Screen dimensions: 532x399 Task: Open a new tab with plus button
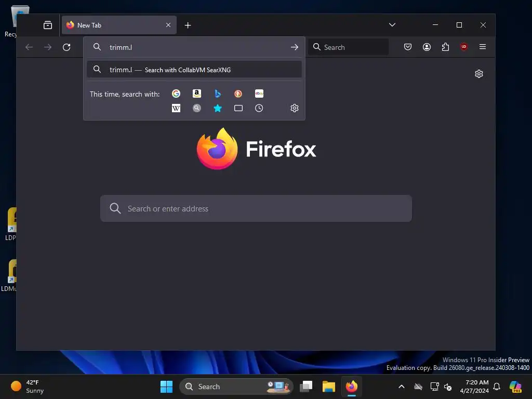(188, 25)
